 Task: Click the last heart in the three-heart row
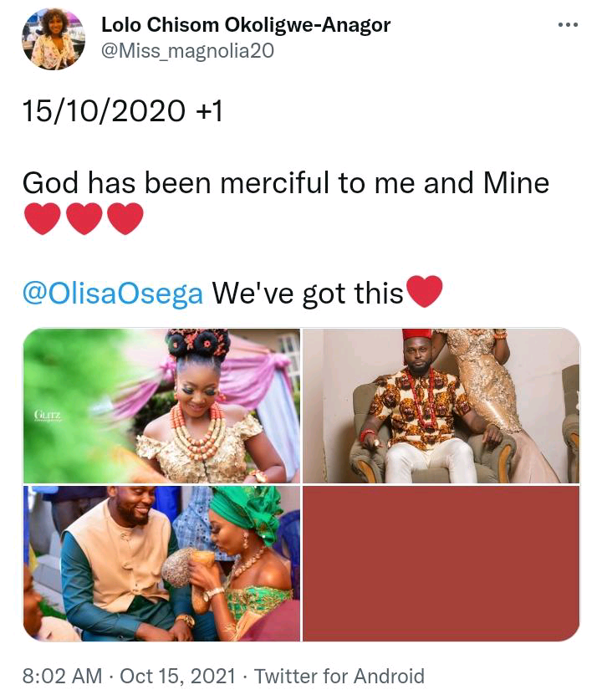[125, 219]
